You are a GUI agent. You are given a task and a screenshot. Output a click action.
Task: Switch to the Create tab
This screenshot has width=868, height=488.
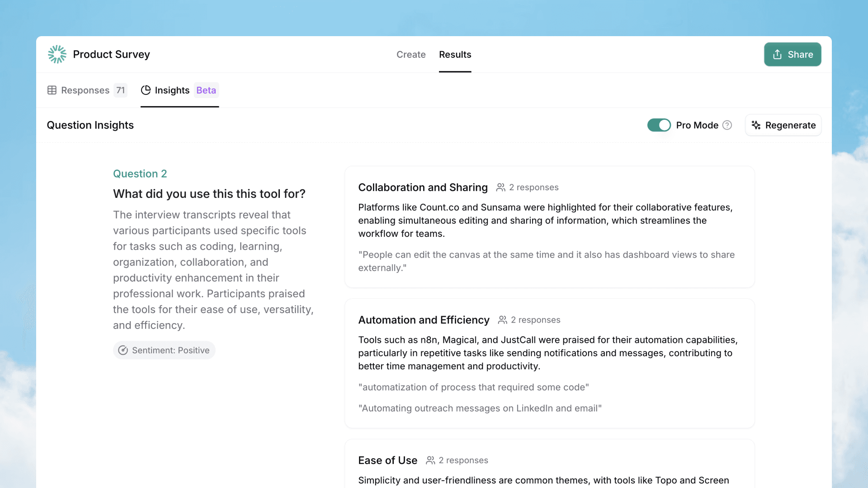tap(411, 54)
